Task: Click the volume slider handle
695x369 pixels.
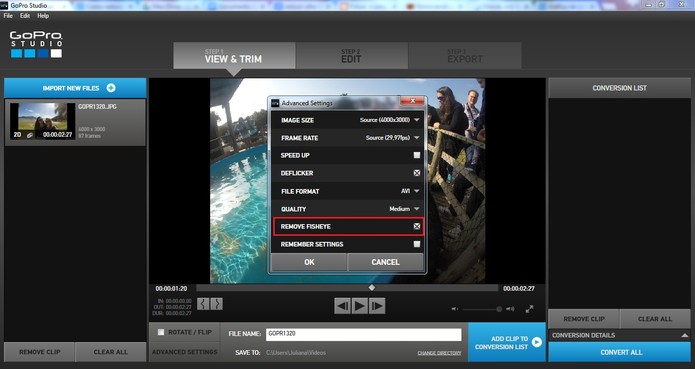Action: coord(499,309)
